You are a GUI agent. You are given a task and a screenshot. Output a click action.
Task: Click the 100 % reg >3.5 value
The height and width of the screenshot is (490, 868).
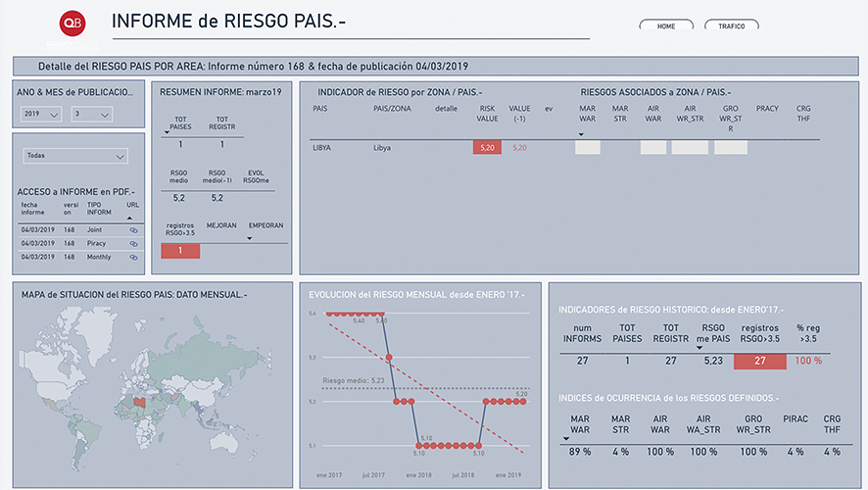point(808,361)
